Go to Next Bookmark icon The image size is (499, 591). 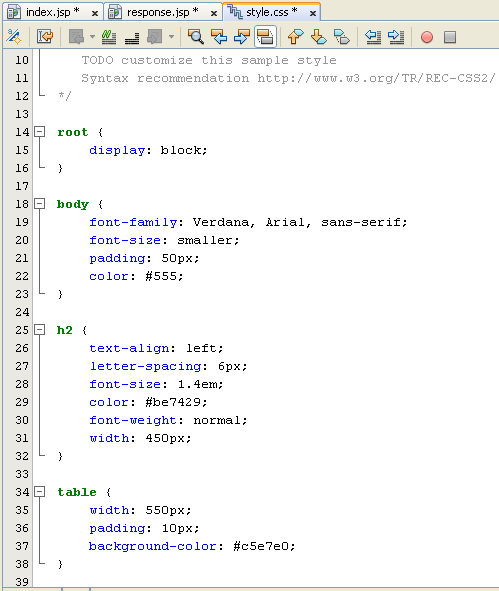[x=318, y=37]
